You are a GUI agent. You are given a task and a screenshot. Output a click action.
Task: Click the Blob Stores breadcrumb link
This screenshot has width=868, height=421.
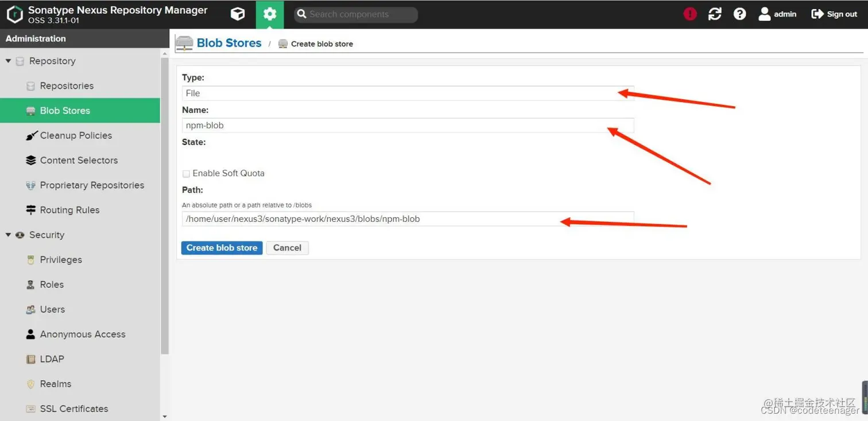point(229,43)
